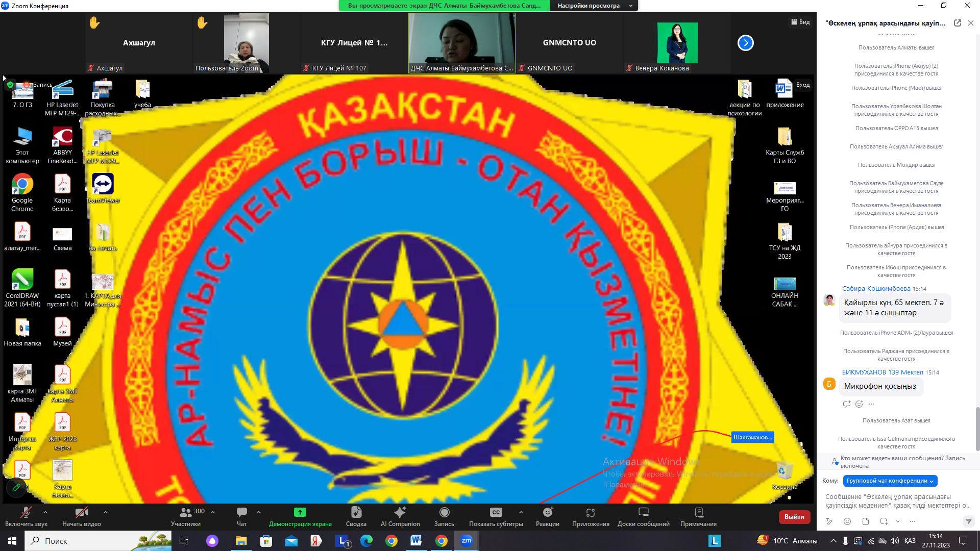980x551 pixels.
Task: Pop out the chat panel window
Action: point(958,23)
